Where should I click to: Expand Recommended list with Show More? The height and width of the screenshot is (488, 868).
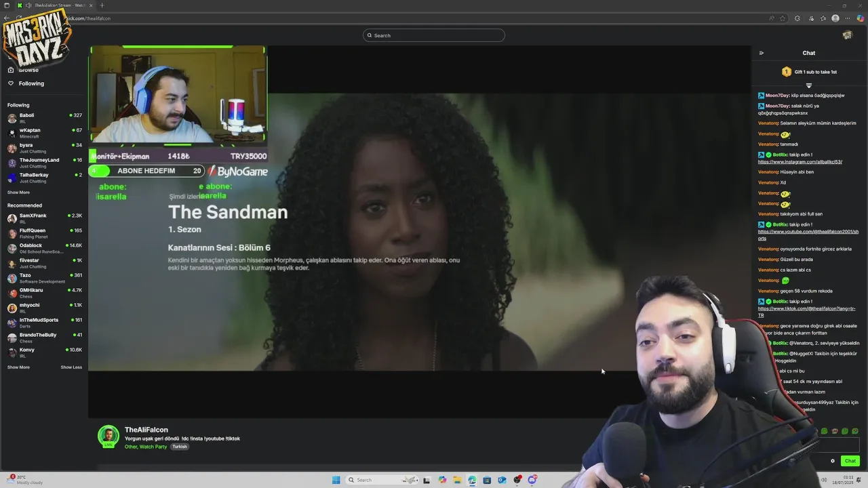click(18, 367)
